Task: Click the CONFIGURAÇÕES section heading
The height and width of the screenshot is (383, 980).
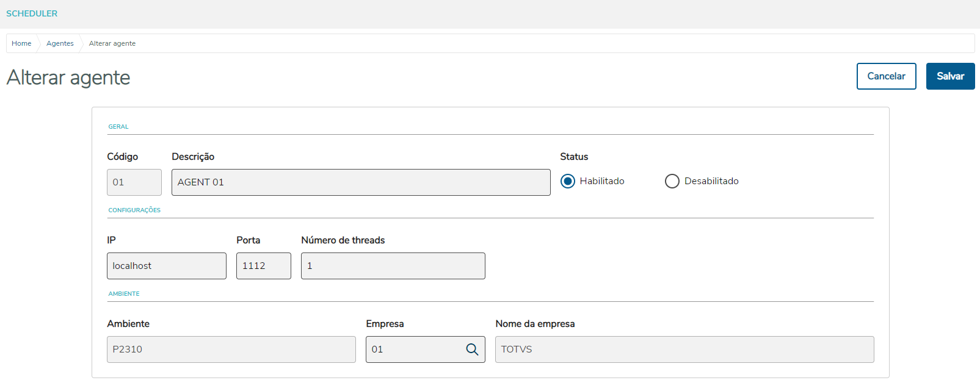Action: 134,210
